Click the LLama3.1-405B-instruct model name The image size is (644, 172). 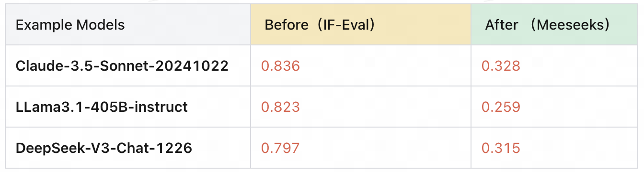[x=102, y=107]
